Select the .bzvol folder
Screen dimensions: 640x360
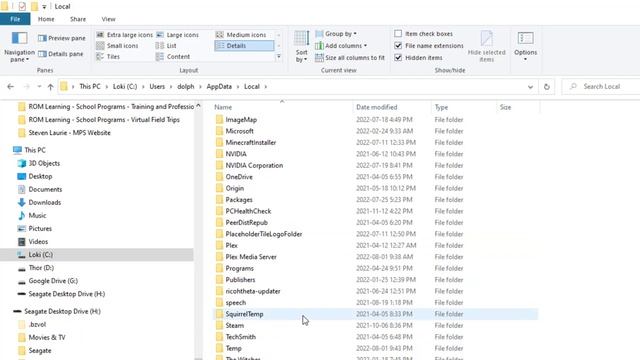pyautogui.click(x=37, y=324)
